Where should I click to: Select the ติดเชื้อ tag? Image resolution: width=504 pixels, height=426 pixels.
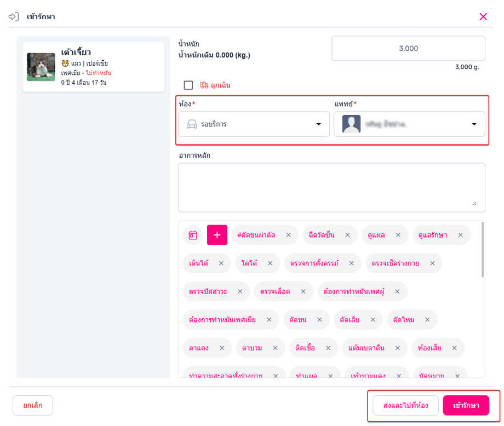305,348
